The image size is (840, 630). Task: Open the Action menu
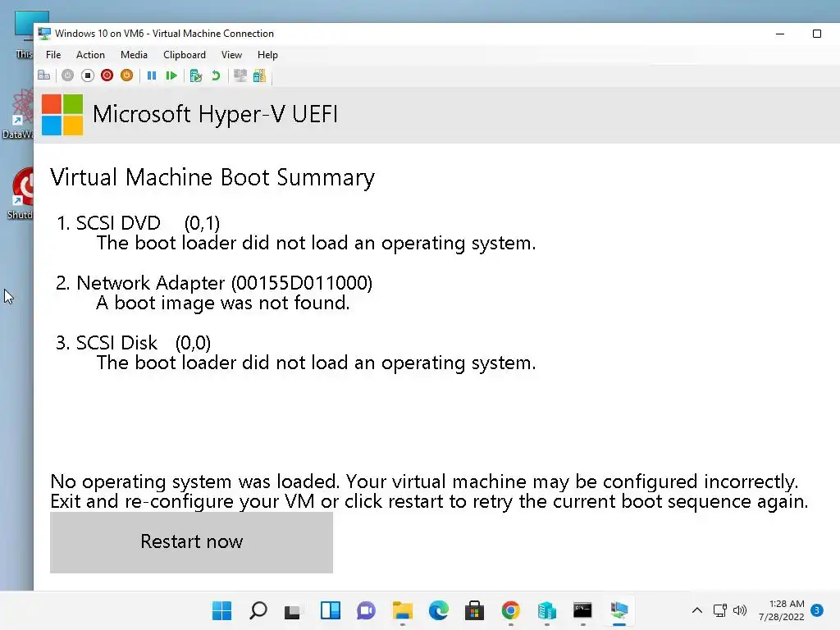point(90,55)
